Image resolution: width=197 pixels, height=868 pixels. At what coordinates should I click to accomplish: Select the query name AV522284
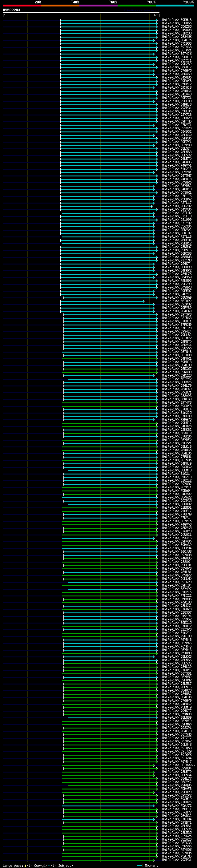click(x=11, y=10)
